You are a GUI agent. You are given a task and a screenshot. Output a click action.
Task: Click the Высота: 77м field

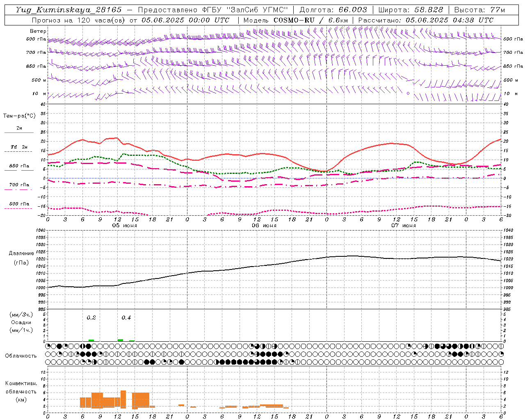coord(480,10)
